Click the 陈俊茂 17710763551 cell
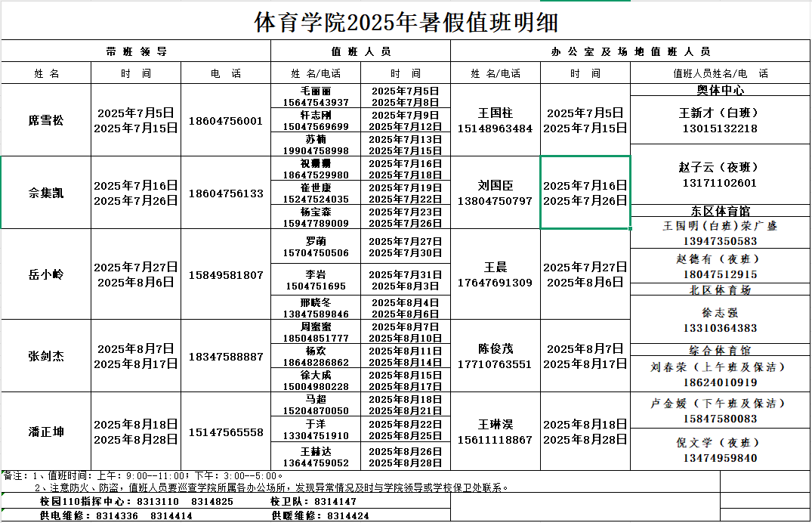Screen dimensions: 812x523 [495, 356]
